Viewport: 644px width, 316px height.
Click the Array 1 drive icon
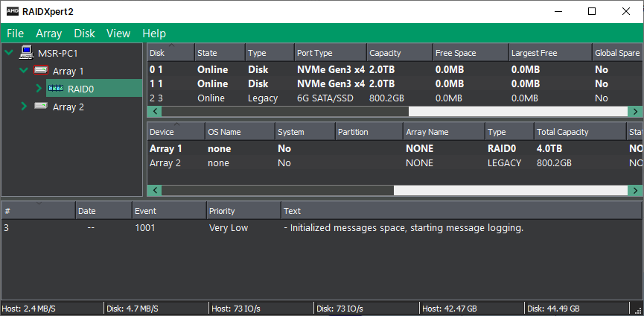tap(42, 71)
